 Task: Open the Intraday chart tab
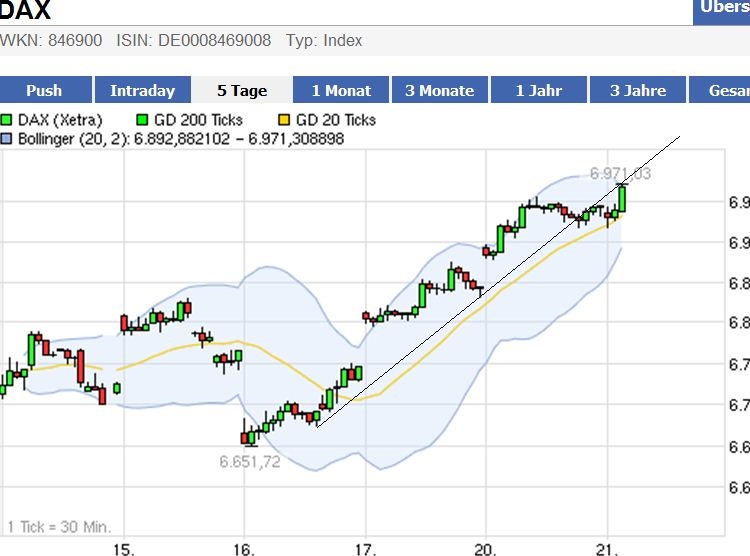click(x=142, y=90)
